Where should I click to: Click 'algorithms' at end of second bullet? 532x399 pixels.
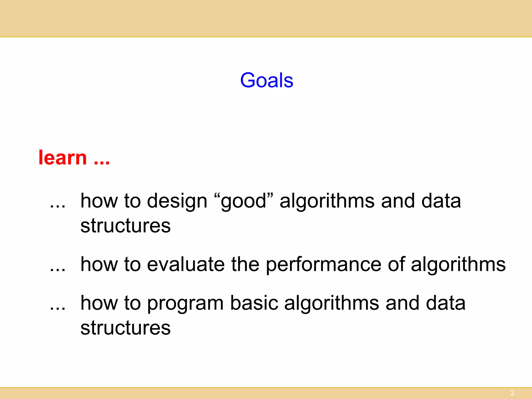tap(458, 265)
